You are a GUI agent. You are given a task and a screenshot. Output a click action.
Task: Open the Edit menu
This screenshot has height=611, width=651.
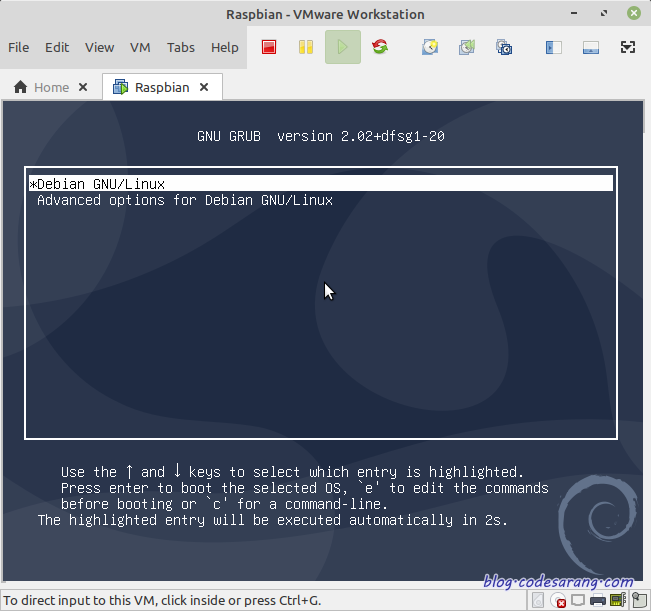[57, 47]
